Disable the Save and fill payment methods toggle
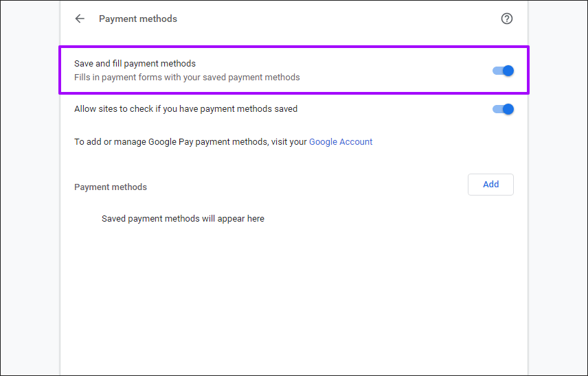The width and height of the screenshot is (588, 376). coord(503,71)
